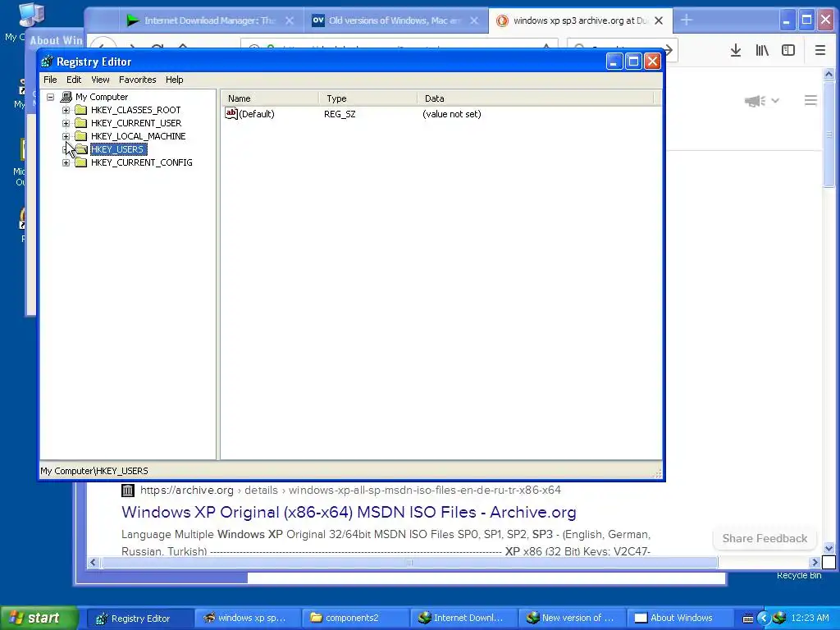The height and width of the screenshot is (630, 840).
Task: Open the Help menu in Registry Editor
Action: tap(174, 80)
